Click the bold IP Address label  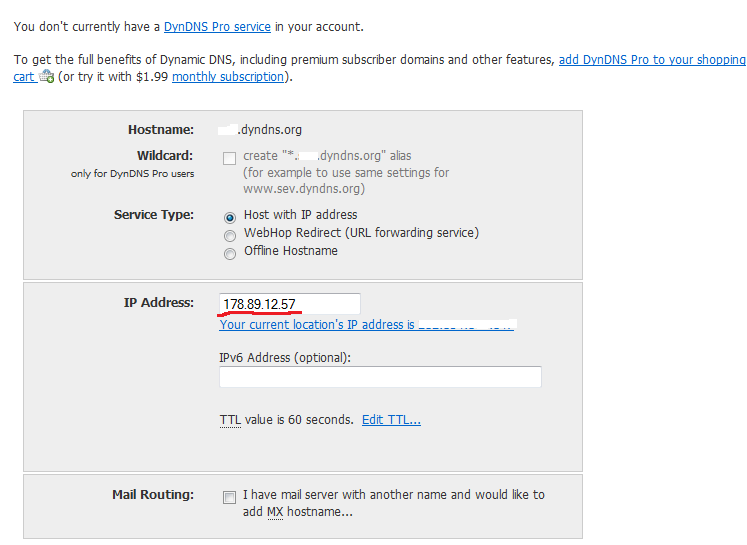(159, 303)
